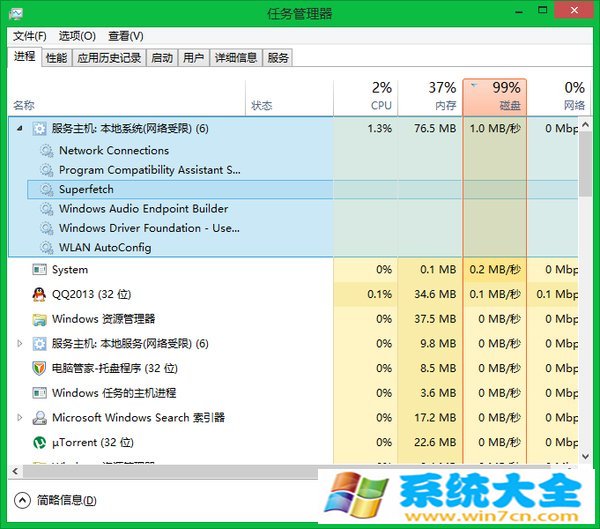Switch to the 详细信息 tab
Screen dimensions: 600x529
click(x=235, y=58)
